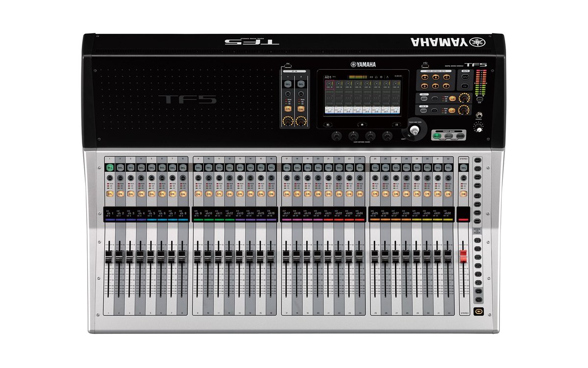Hit the SEL key for ST IN 1

(x=288, y=84)
